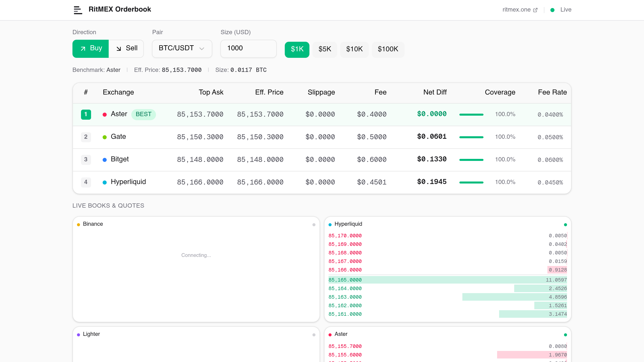The image size is (644, 362).
Task: Click the Size (USD) input field
Action: click(x=248, y=49)
